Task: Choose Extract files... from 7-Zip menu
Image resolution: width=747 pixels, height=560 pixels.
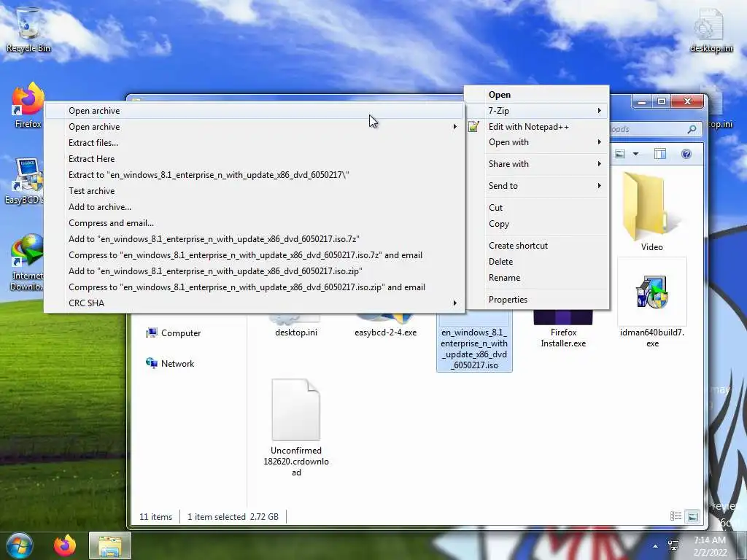Action: pos(254,142)
